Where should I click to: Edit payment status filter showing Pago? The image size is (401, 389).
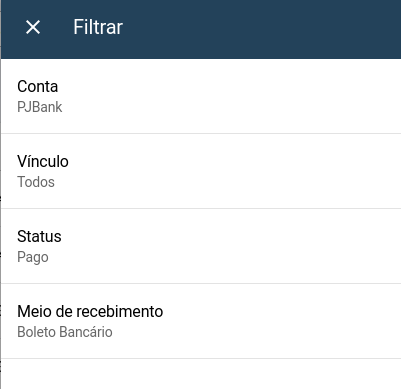click(x=201, y=246)
